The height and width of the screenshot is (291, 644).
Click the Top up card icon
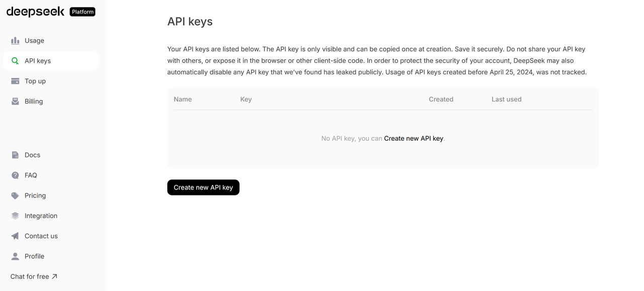coord(15,81)
